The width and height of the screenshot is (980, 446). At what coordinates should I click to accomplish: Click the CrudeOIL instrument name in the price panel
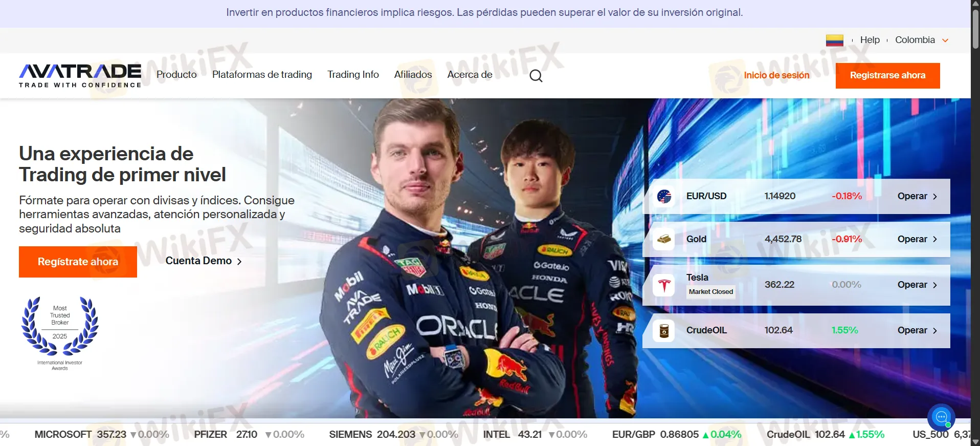(706, 330)
